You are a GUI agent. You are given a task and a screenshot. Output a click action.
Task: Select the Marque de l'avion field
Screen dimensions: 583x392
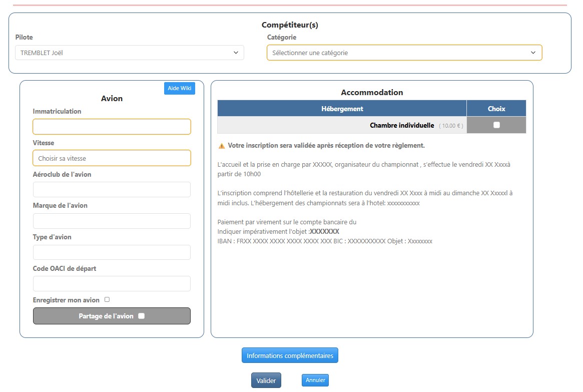[x=112, y=221]
